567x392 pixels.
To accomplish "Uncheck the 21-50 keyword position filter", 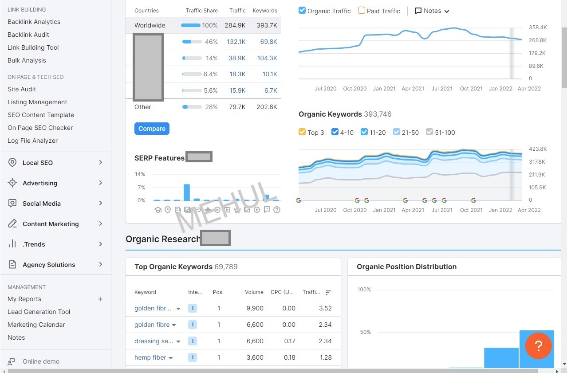I will [x=396, y=132].
